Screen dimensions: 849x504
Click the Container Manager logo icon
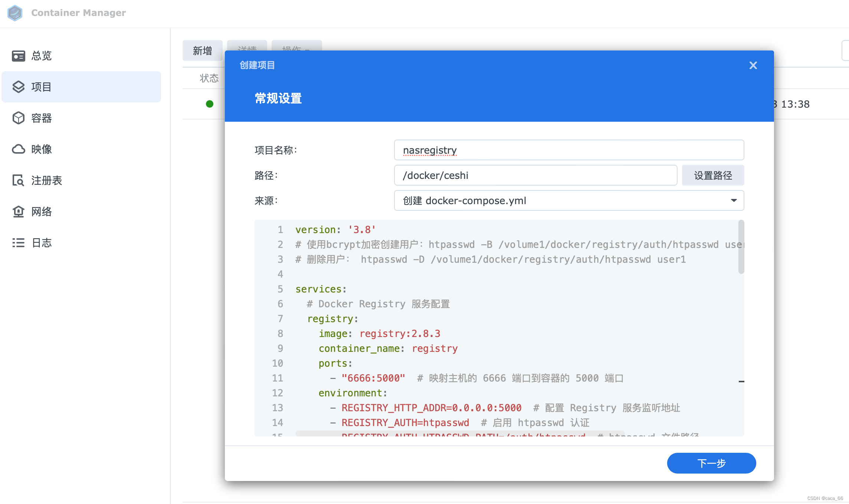pos(15,13)
